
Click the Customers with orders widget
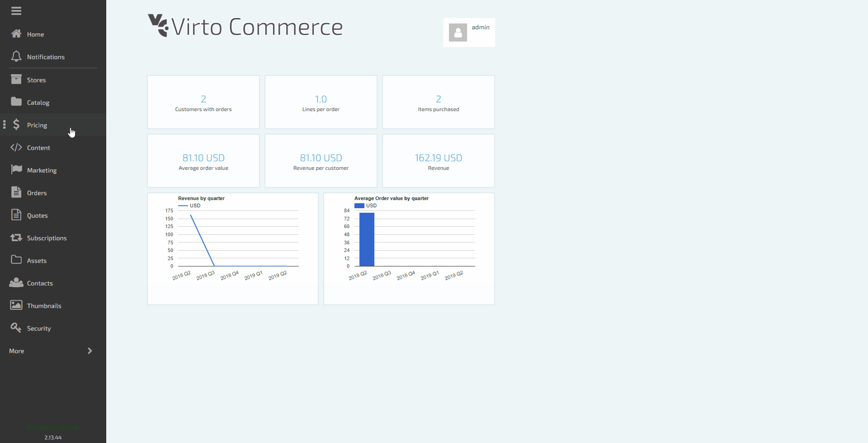pyautogui.click(x=203, y=102)
